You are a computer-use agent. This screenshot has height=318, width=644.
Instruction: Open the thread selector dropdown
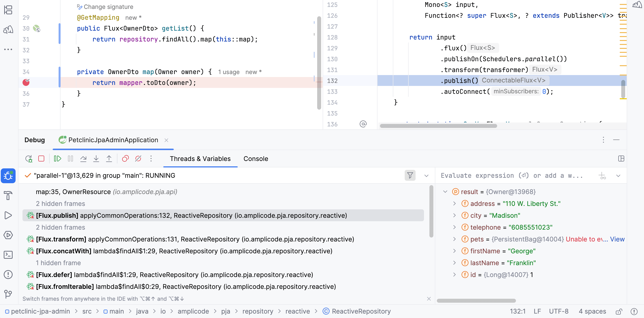coord(426,176)
